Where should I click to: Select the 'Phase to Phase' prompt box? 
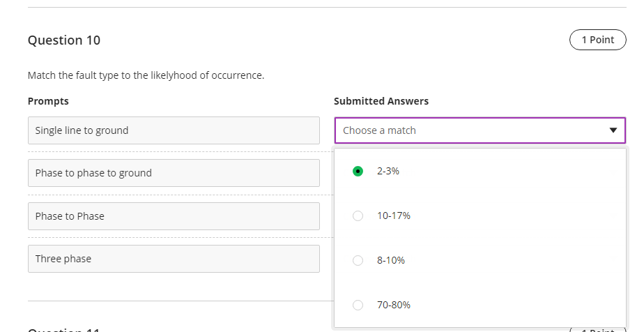tap(174, 216)
